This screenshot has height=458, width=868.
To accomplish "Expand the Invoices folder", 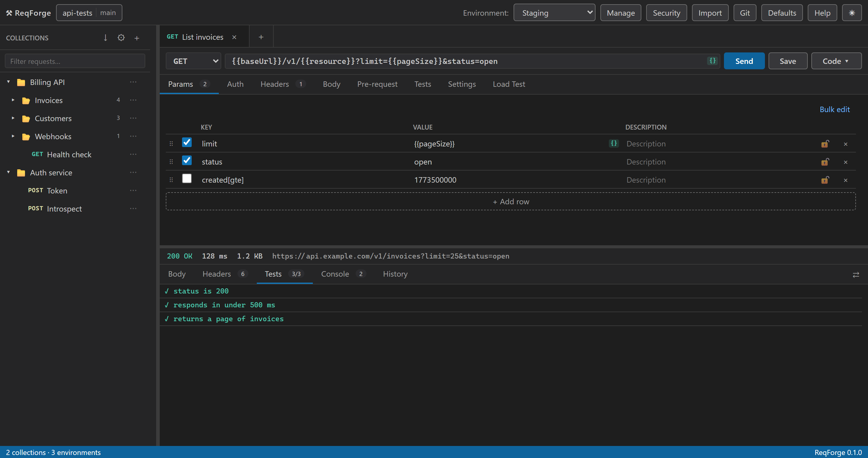I will click(13, 100).
